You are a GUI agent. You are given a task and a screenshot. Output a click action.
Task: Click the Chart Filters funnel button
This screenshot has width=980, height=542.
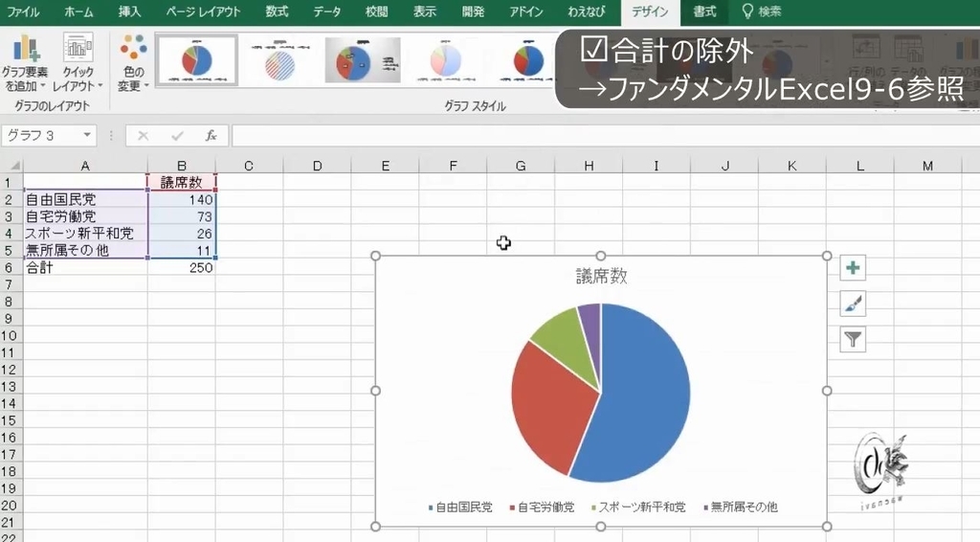853,339
